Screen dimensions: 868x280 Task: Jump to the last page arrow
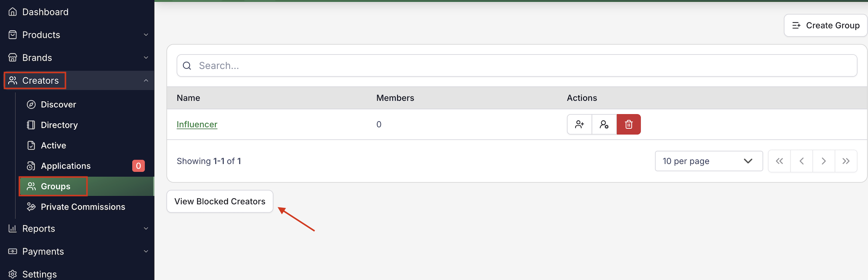pos(845,161)
